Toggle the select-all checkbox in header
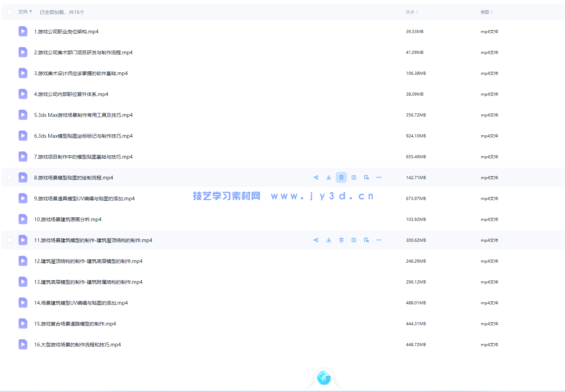 click(x=10, y=12)
